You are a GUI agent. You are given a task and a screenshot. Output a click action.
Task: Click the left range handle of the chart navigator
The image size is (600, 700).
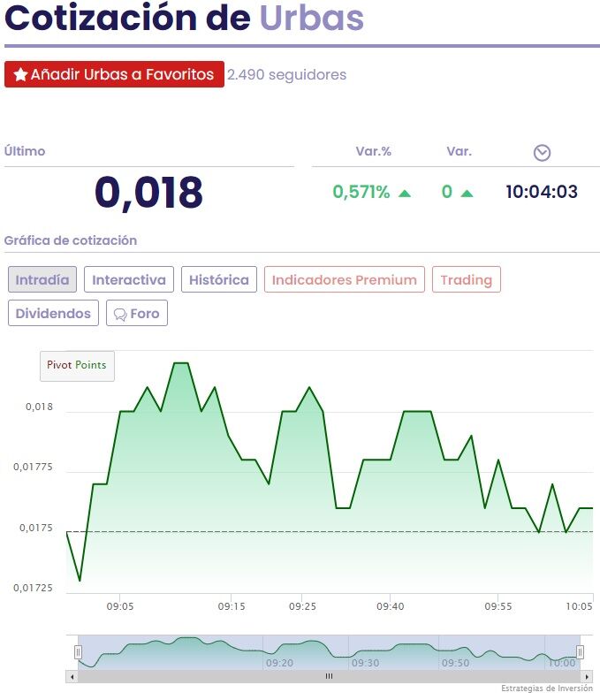coord(78,652)
